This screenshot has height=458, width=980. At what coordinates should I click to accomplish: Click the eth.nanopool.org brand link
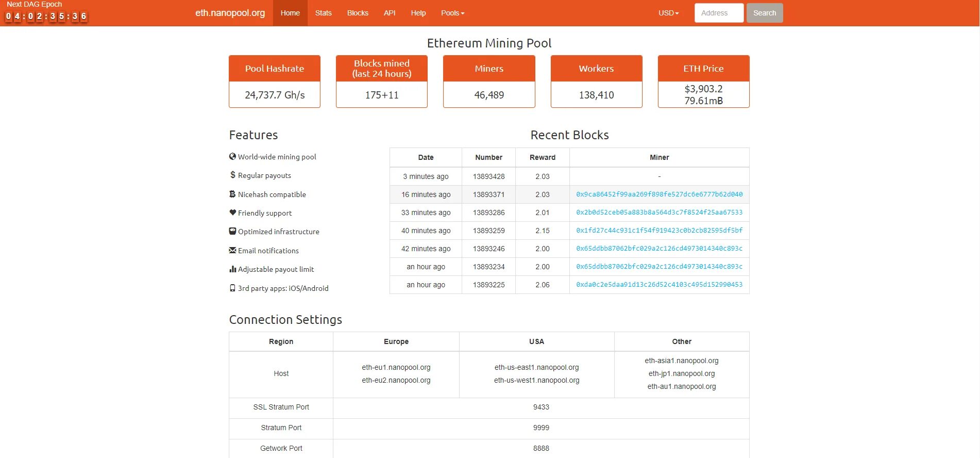coord(230,13)
